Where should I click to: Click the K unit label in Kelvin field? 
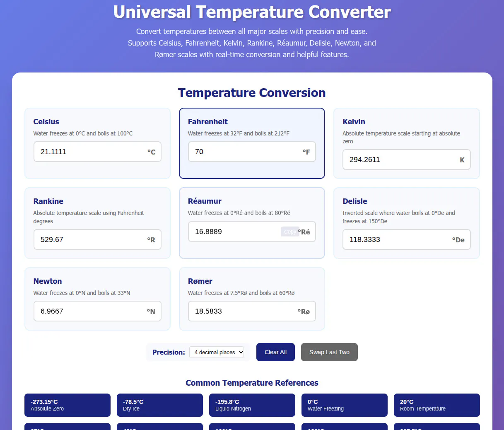pos(462,160)
